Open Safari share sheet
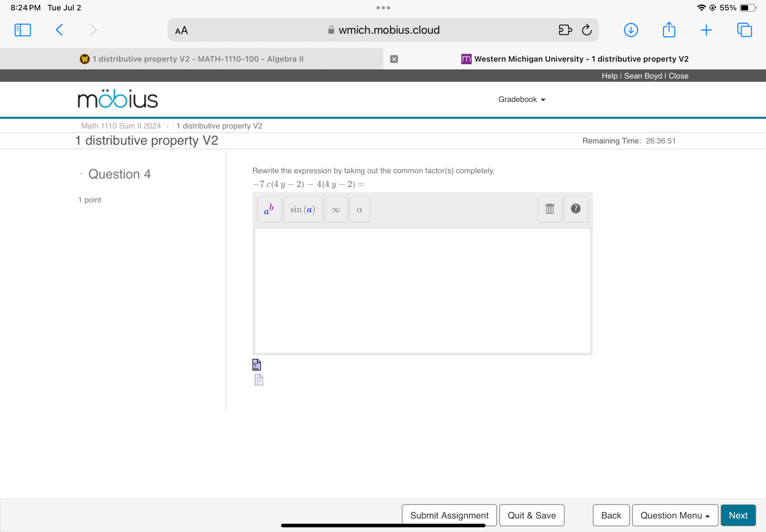This screenshot has height=532, width=766. point(669,30)
